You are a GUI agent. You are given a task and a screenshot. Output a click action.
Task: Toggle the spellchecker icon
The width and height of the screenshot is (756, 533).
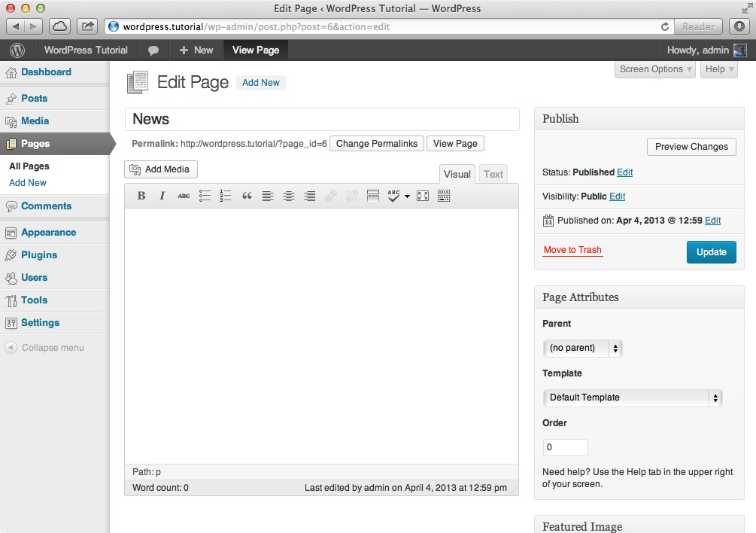[x=393, y=195]
